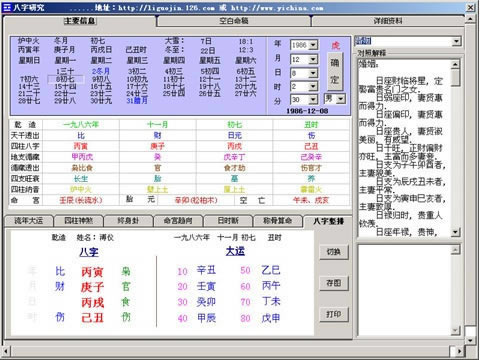The image size is (481, 360).
Task: Open the 四柱神煞 tab
Action: tap(79, 221)
